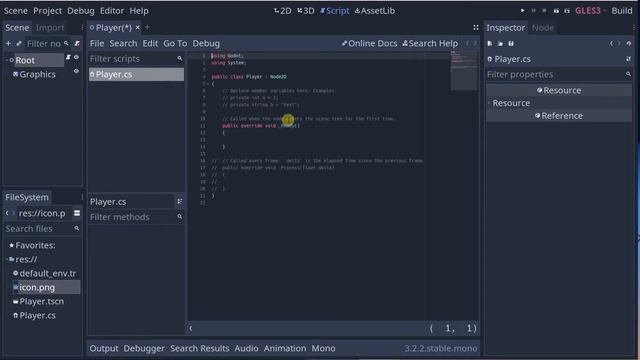Switch to Script workspace
Screen dimensions: 640x360
(334, 11)
